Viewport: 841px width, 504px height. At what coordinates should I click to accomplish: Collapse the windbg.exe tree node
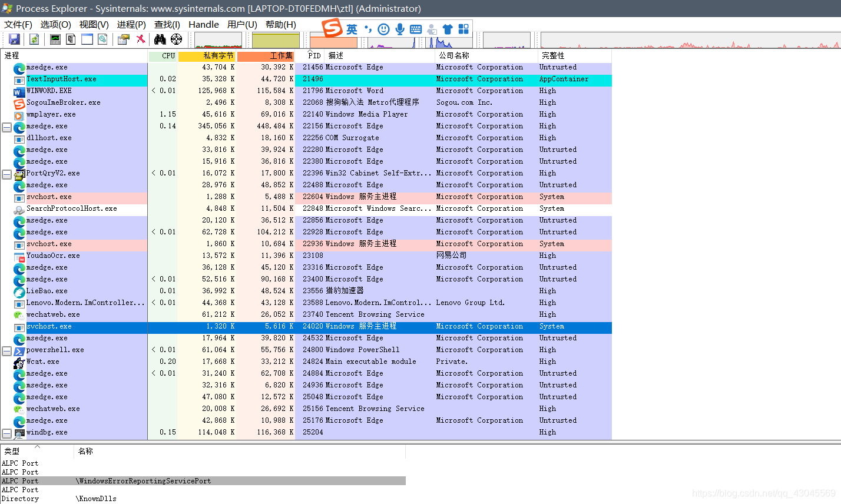click(6, 433)
